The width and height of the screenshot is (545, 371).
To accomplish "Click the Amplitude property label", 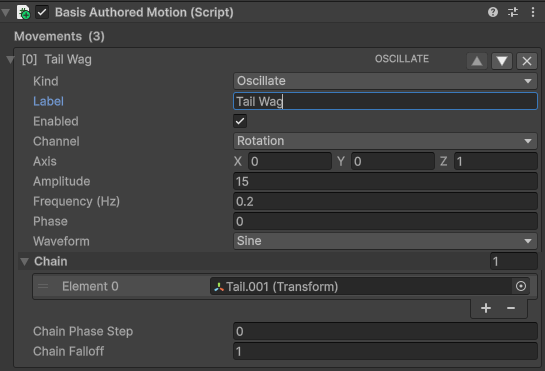I will tap(62, 181).
